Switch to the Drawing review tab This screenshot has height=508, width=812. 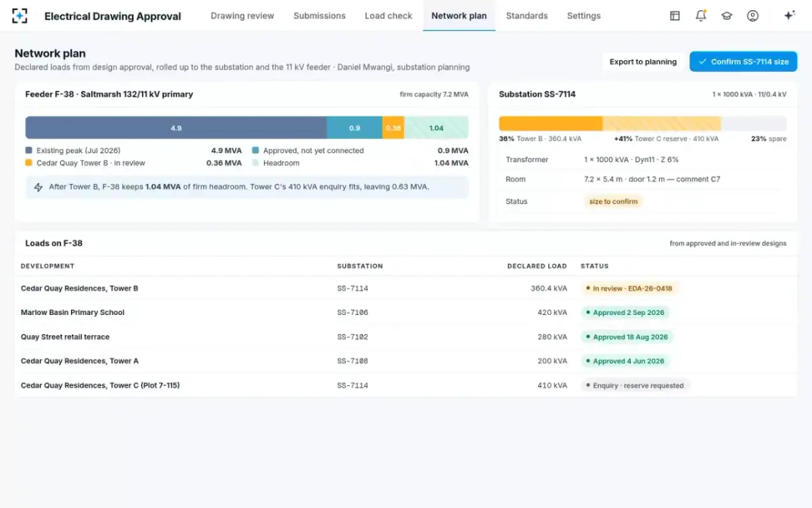pos(242,16)
